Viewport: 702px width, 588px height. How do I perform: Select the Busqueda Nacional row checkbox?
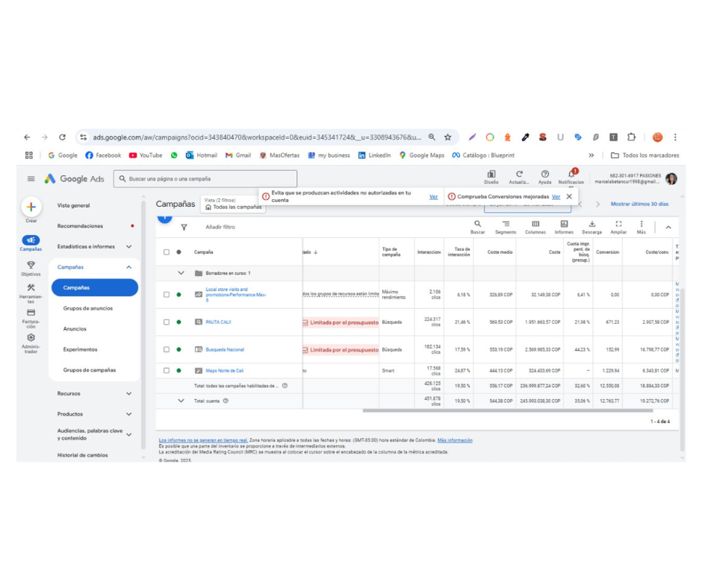(167, 349)
